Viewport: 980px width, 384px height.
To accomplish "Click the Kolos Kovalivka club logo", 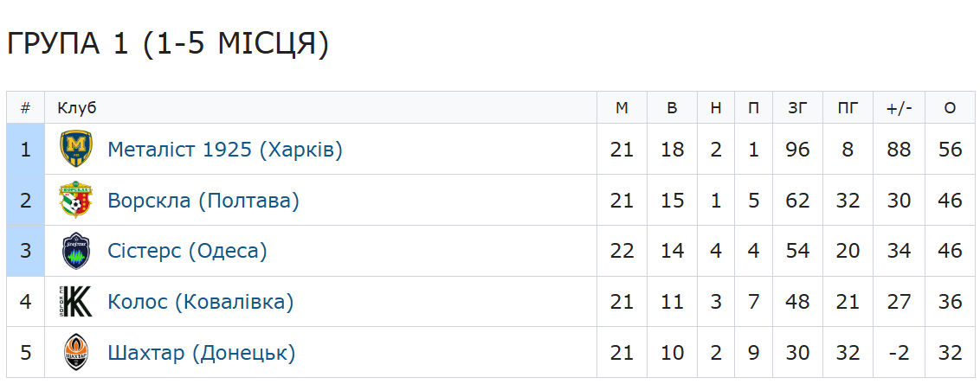I will (x=75, y=303).
